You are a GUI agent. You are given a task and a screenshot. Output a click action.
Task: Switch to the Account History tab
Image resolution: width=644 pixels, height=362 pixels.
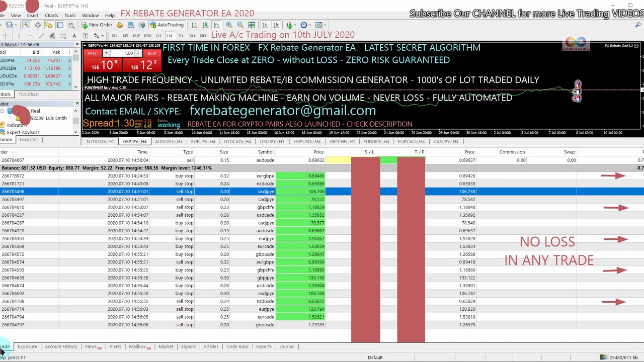point(61,346)
